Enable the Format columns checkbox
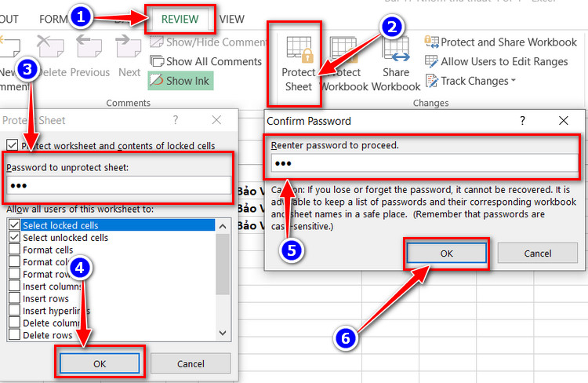The height and width of the screenshot is (383, 588). [14, 261]
